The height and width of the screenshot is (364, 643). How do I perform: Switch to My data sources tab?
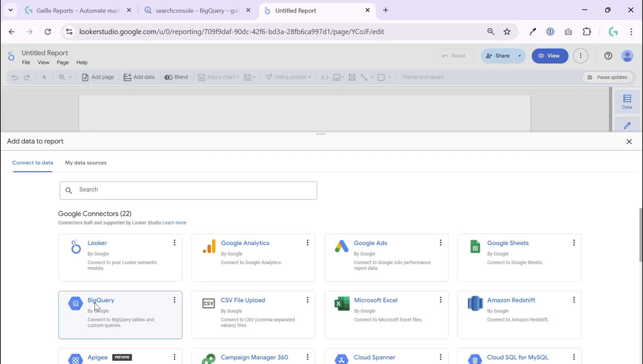(x=86, y=163)
